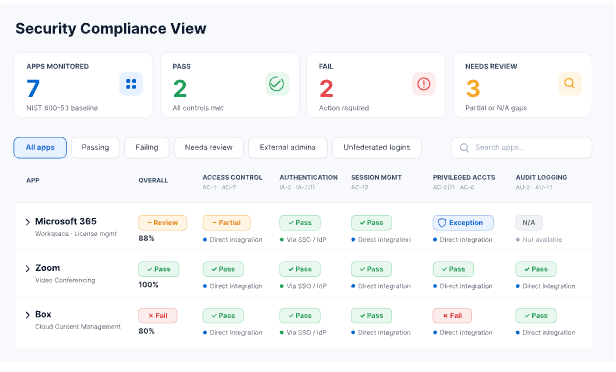Click Zoom privileged accounts Pass badge

(x=453, y=269)
